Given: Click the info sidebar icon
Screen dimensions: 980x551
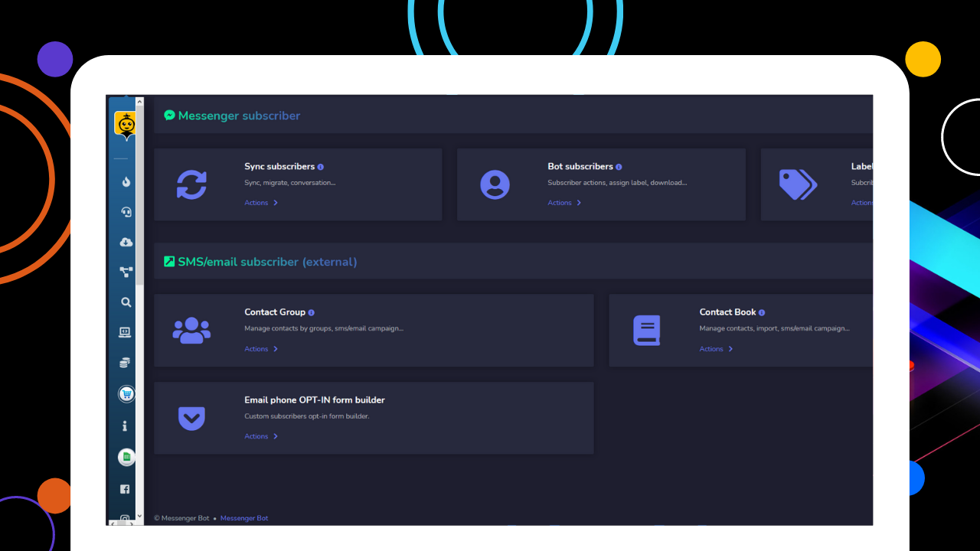Looking at the screenshot, I should pos(125,425).
